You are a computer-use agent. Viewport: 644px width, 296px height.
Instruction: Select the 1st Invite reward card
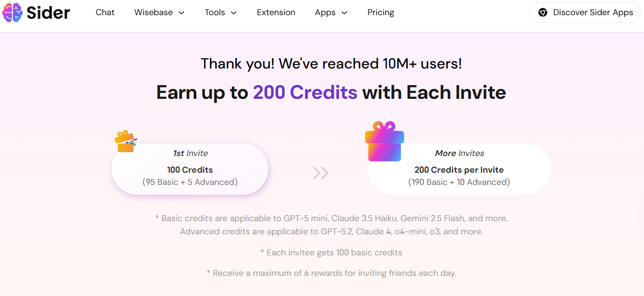click(190, 169)
